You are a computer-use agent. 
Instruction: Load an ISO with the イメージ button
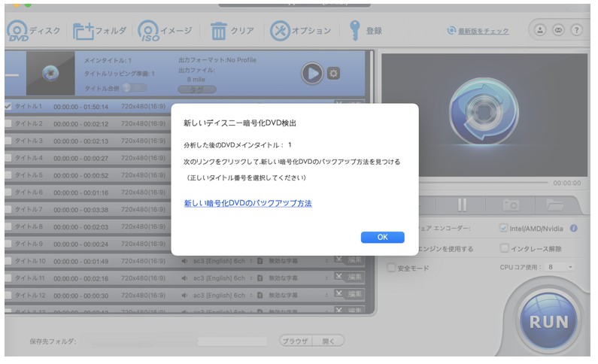point(165,31)
